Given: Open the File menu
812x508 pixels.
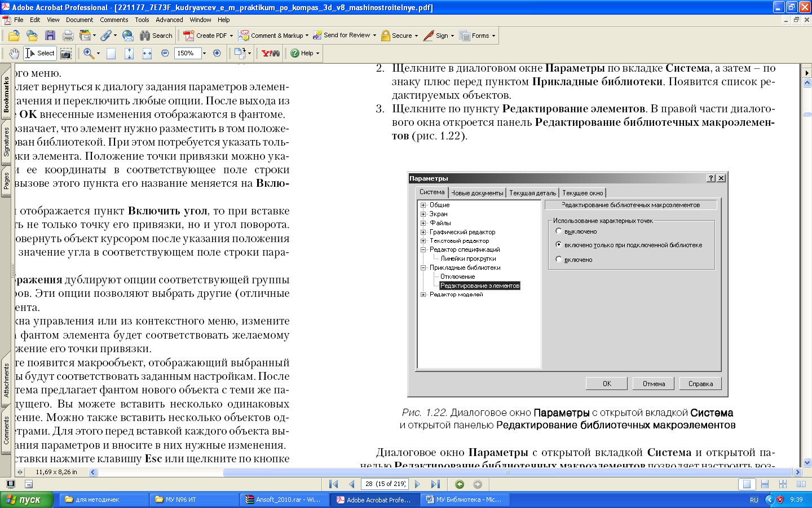Looking at the screenshot, I should [x=19, y=20].
